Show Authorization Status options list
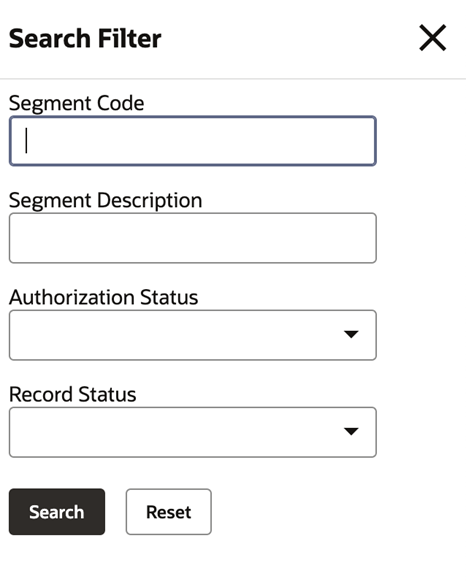The width and height of the screenshot is (466, 587). (x=193, y=335)
